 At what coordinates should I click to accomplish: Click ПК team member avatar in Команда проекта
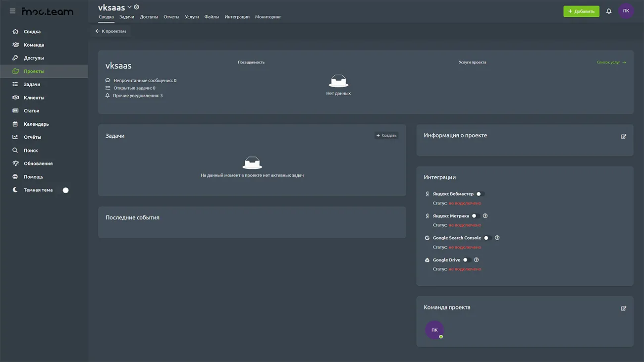434,330
